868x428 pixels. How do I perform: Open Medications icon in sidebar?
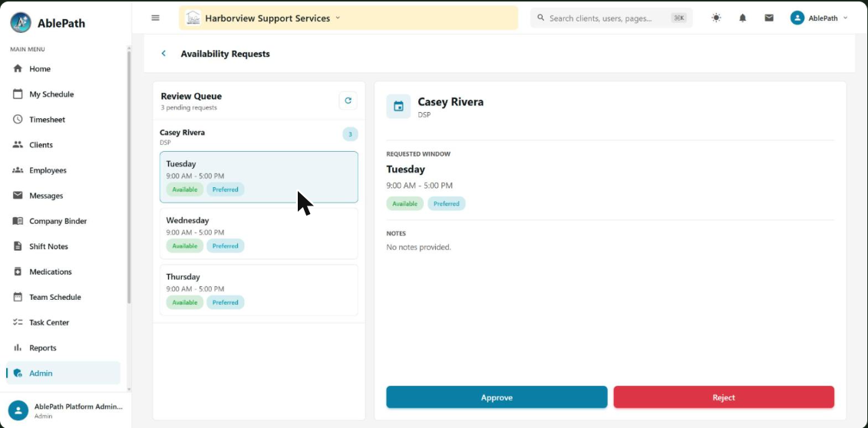[x=18, y=272]
